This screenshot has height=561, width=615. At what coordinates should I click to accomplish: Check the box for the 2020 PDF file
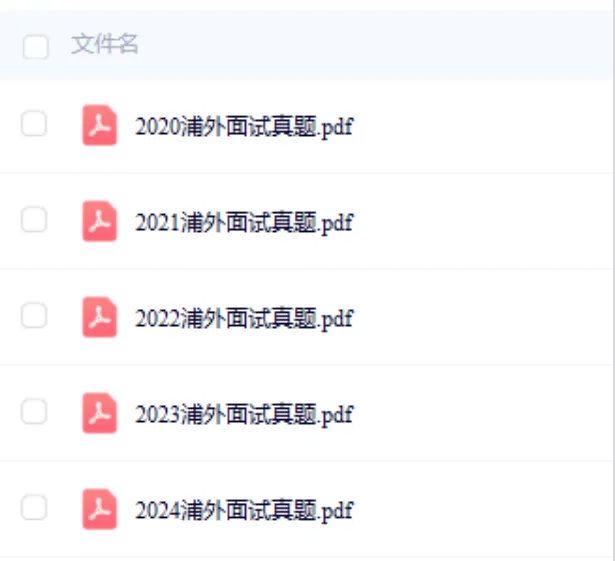(34, 123)
